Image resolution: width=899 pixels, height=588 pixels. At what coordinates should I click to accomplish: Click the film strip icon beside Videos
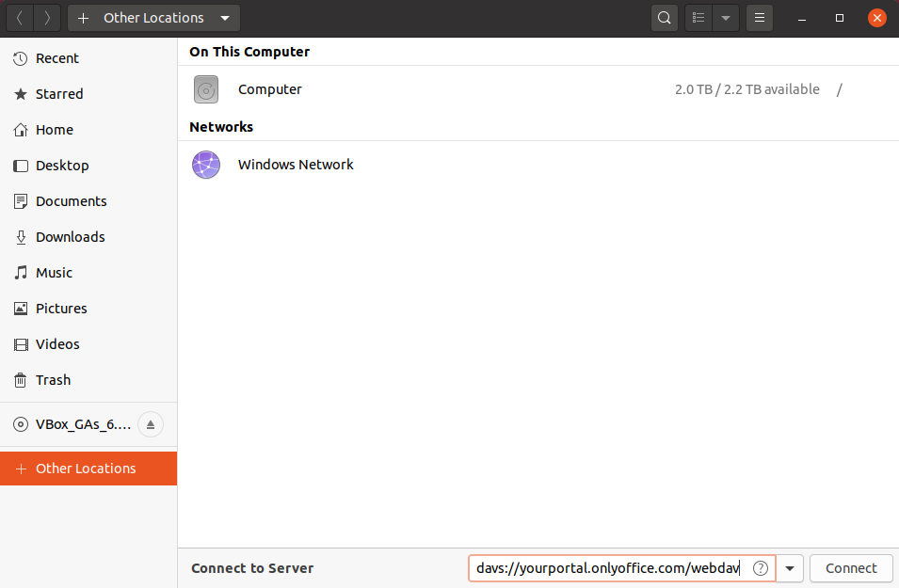(21, 344)
